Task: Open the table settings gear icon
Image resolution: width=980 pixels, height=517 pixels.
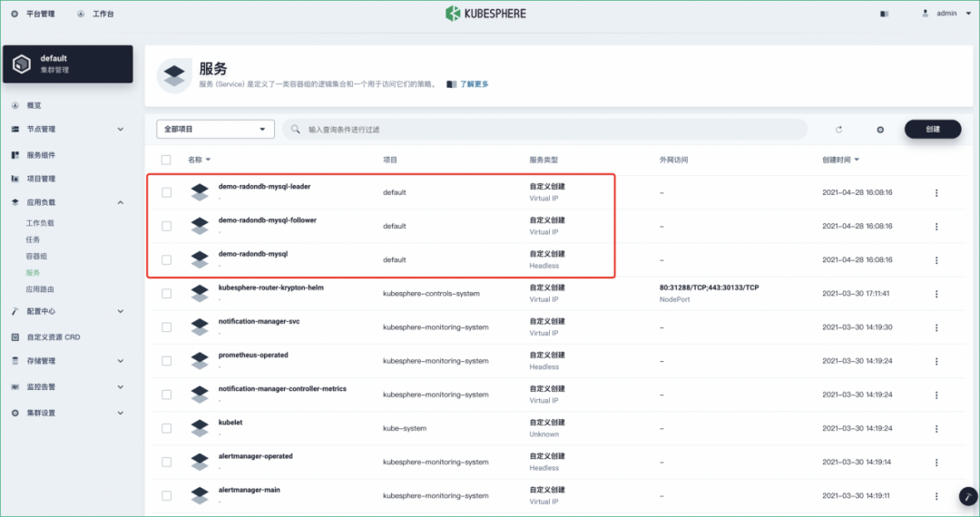Action: click(x=880, y=129)
